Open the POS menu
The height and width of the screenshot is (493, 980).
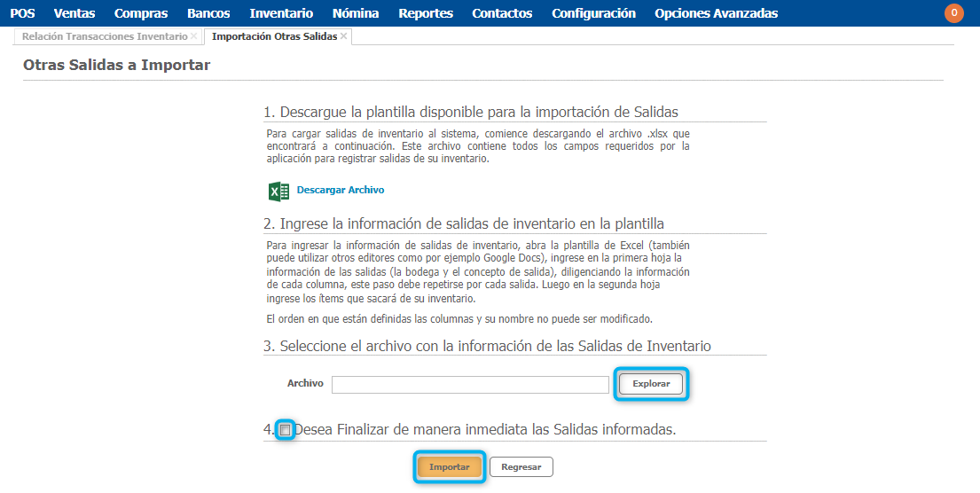click(22, 13)
